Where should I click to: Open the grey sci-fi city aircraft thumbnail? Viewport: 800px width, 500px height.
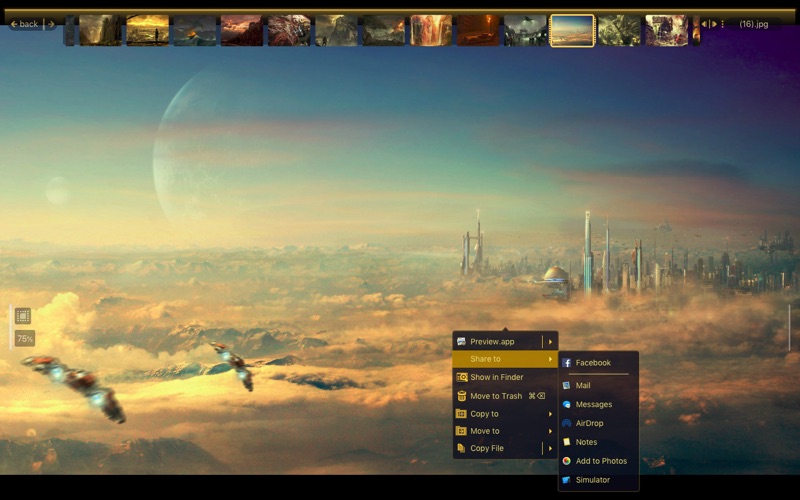[526, 31]
